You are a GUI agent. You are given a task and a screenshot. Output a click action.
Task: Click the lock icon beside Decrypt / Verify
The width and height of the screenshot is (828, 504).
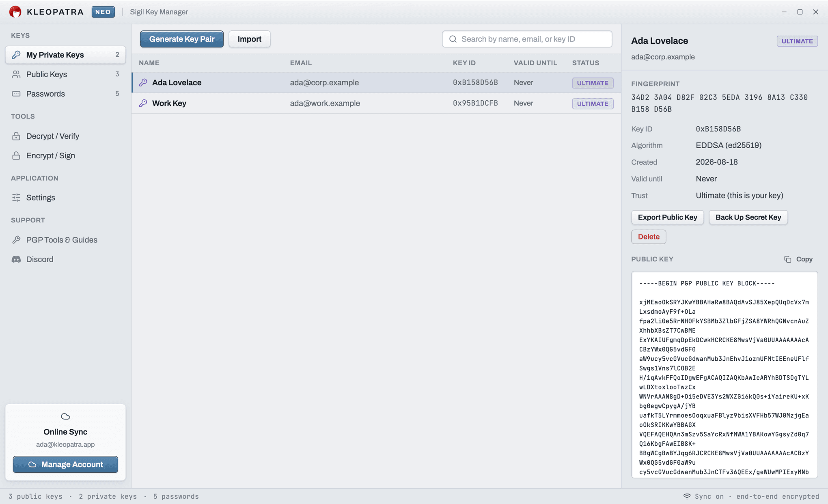pyautogui.click(x=16, y=136)
